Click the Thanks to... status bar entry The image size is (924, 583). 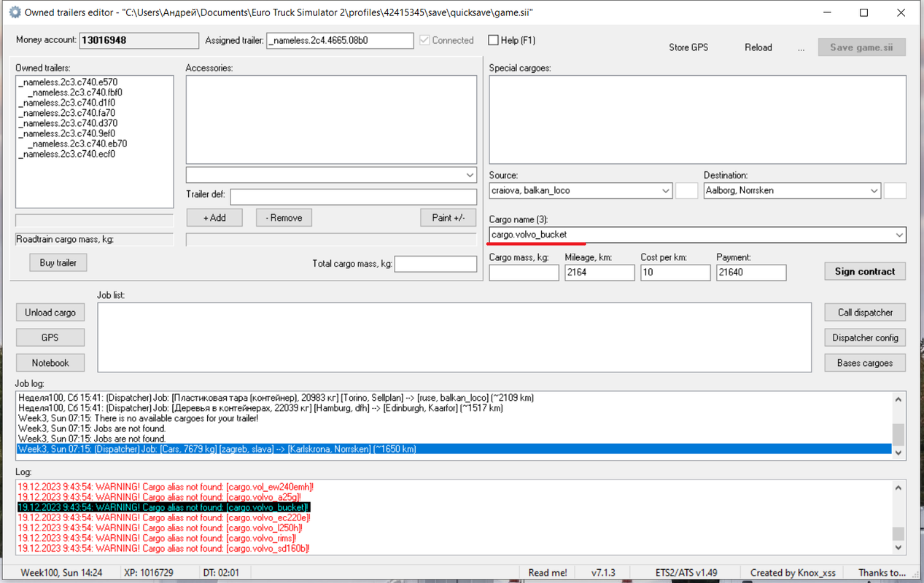pyautogui.click(x=882, y=573)
